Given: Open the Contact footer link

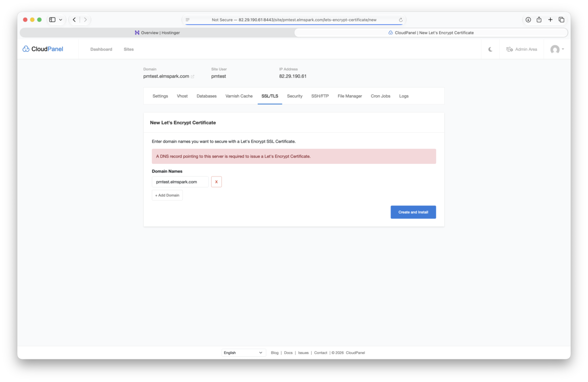Looking at the screenshot, I should (320, 353).
